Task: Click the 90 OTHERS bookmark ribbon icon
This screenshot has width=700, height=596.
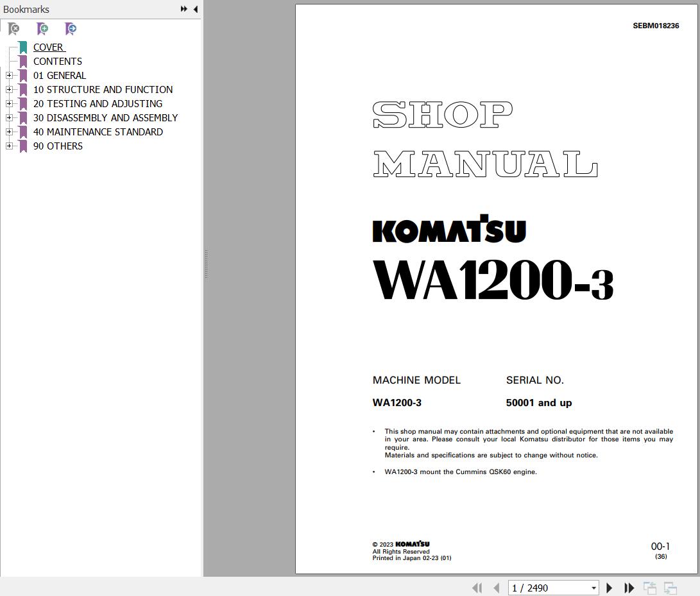Action: coord(23,146)
